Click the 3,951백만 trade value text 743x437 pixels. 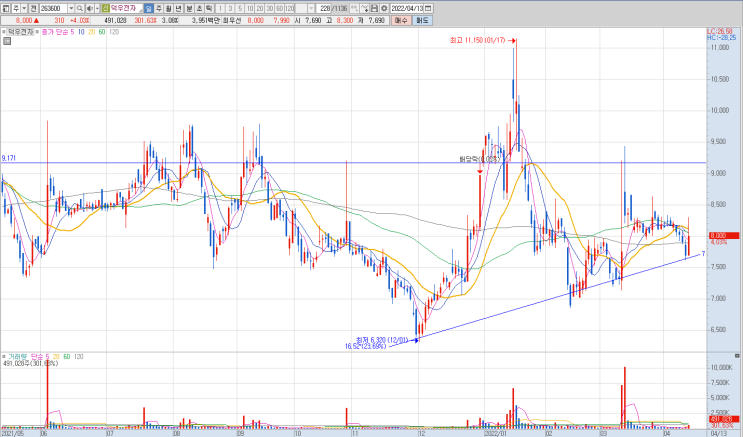coord(206,20)
